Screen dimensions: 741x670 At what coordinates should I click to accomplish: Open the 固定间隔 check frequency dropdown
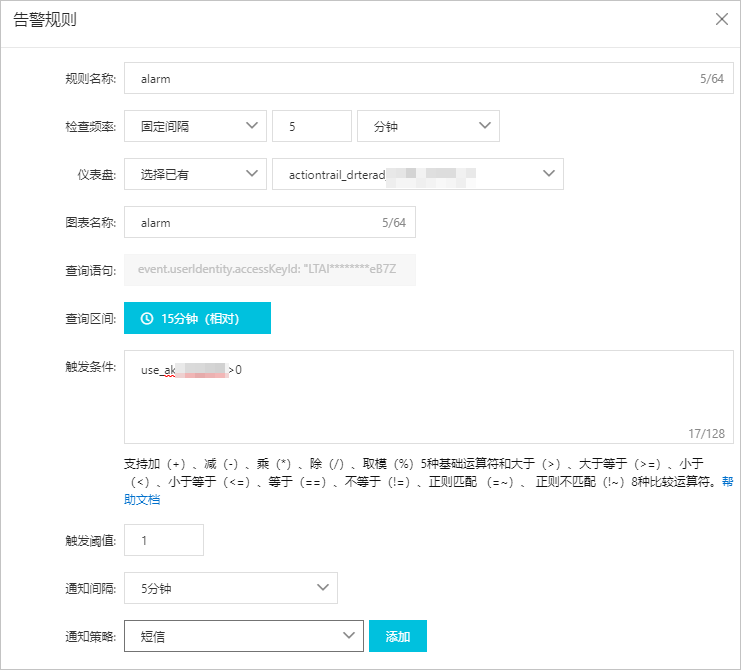coord(195,126)
